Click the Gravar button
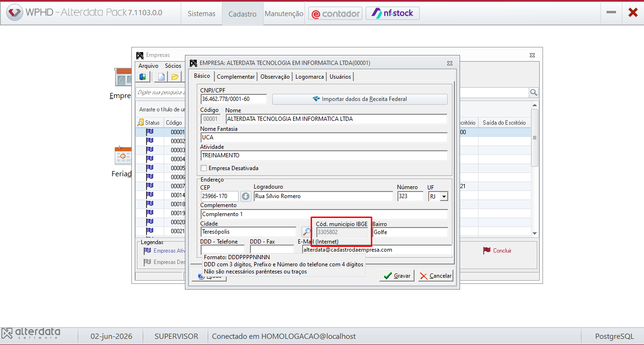The height and width of the screenshot is (345, 644). (x=397, y=276)
